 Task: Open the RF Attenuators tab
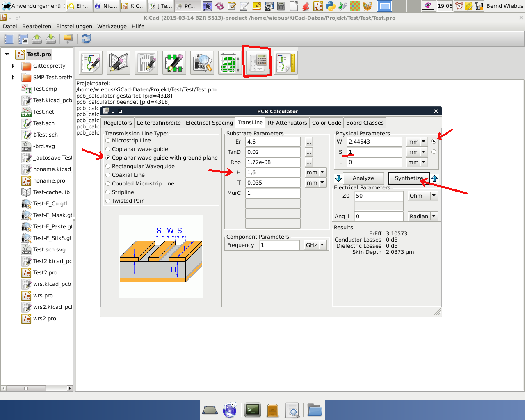(287, 123)
